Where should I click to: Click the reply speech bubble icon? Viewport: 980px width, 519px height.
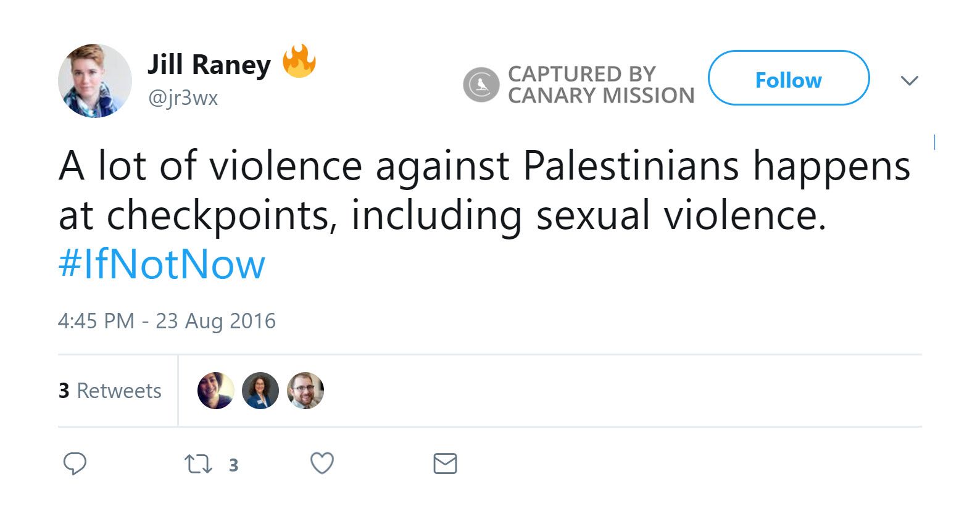(75, 463)
